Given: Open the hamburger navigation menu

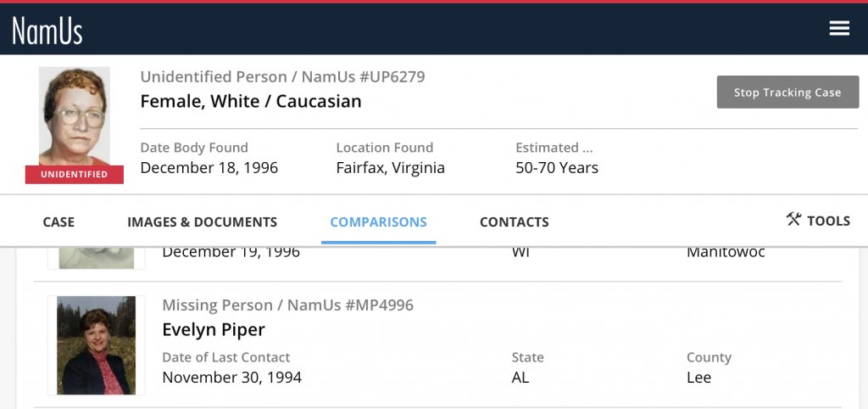Looking at the screenshot, I should (839, 29).
